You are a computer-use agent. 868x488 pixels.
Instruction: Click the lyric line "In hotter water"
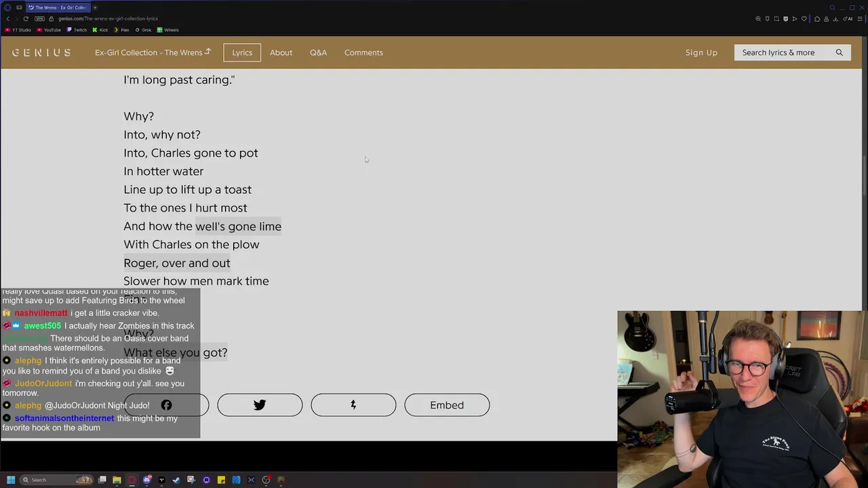pos(163,171)
